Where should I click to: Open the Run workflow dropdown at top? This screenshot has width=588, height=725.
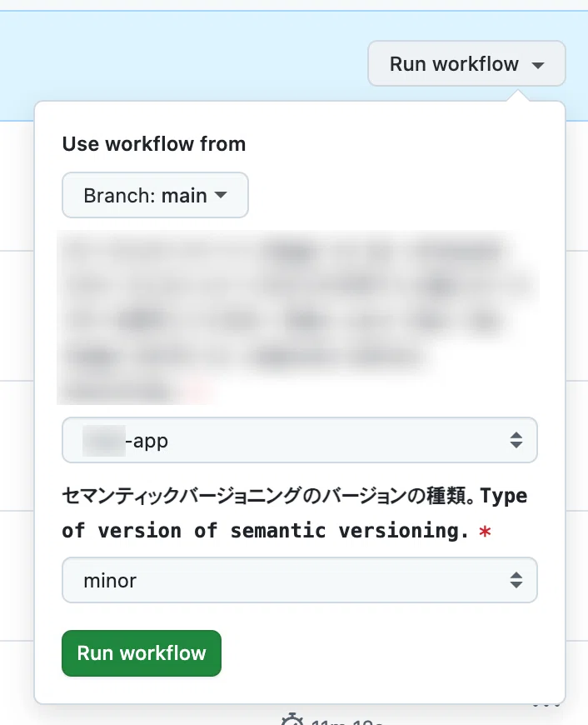pos(466,63)
